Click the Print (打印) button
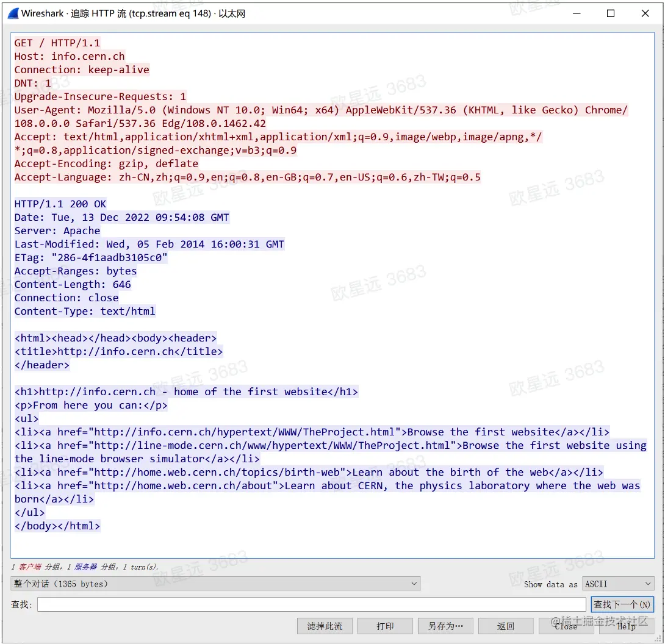 tap(385, 626)
